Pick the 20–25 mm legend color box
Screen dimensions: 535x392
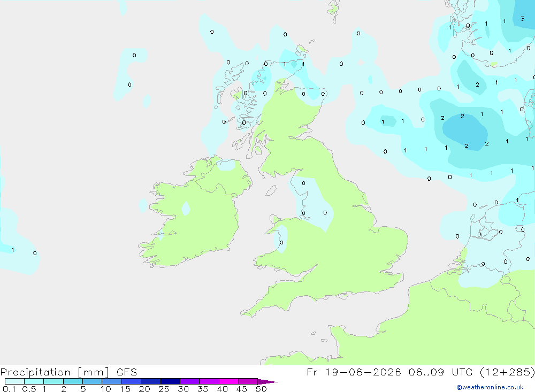pos(151,381)
